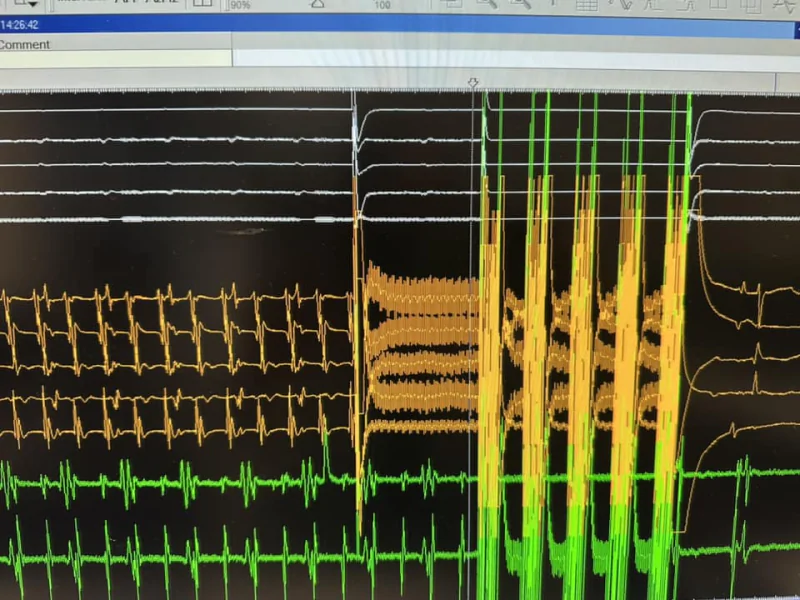Viewport: 800px width, 600px height.
Task: Click the first magnifier zoom icon
Action: pyautogui.click(x=486, y=4)
